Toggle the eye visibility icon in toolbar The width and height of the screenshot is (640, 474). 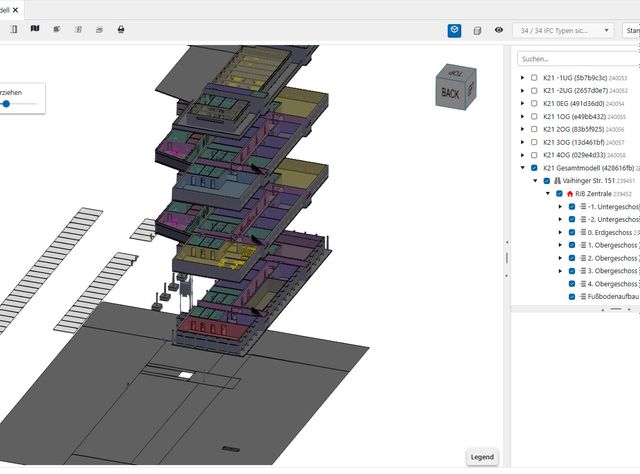(499, 30)
